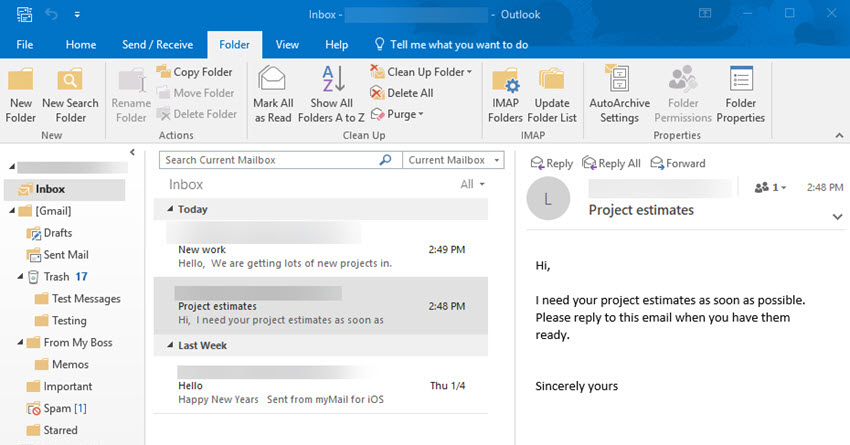Image resolution: width=850 pixels, height=445 pixels.
Task: Switch to the View tab
Action: 287,44
